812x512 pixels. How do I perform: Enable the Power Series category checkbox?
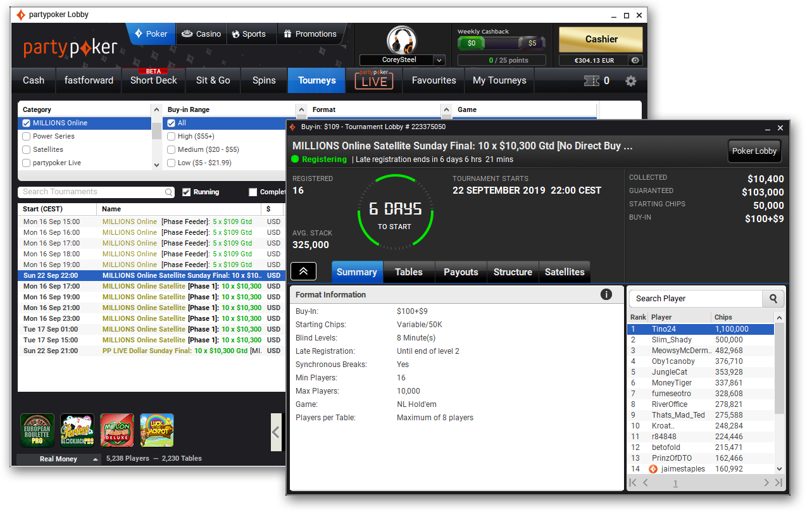coord(27,136)
